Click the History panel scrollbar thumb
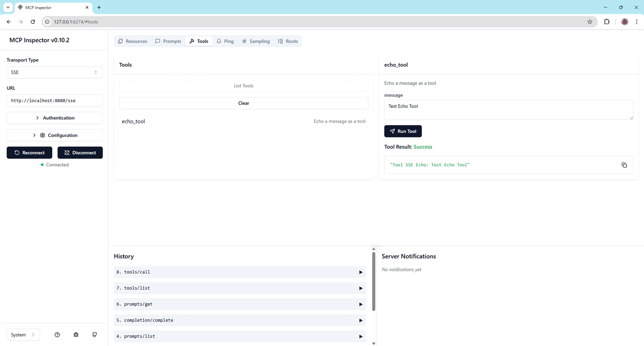The image size is (644, 346). coord(374,282)
